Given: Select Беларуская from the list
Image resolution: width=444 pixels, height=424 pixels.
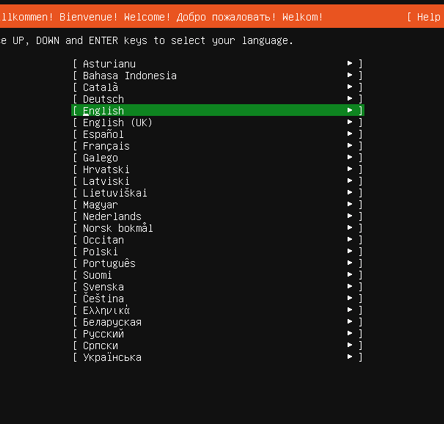Looking at the screenshot, I should [218, 322].
